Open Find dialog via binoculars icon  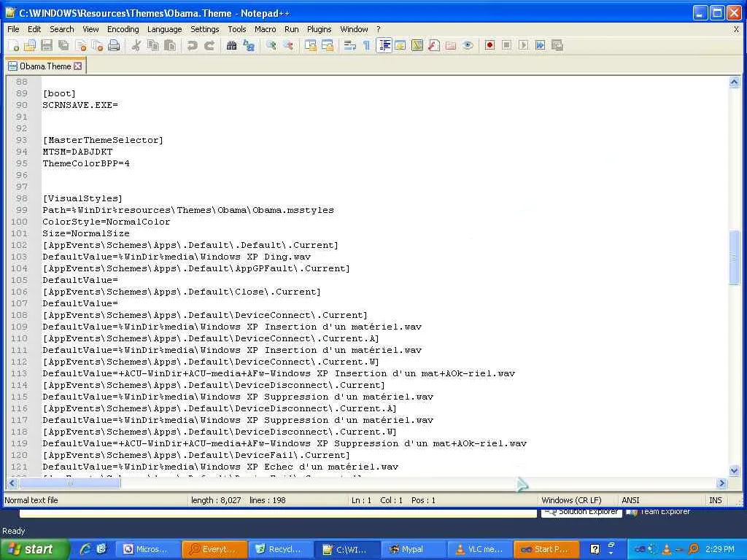231,45
